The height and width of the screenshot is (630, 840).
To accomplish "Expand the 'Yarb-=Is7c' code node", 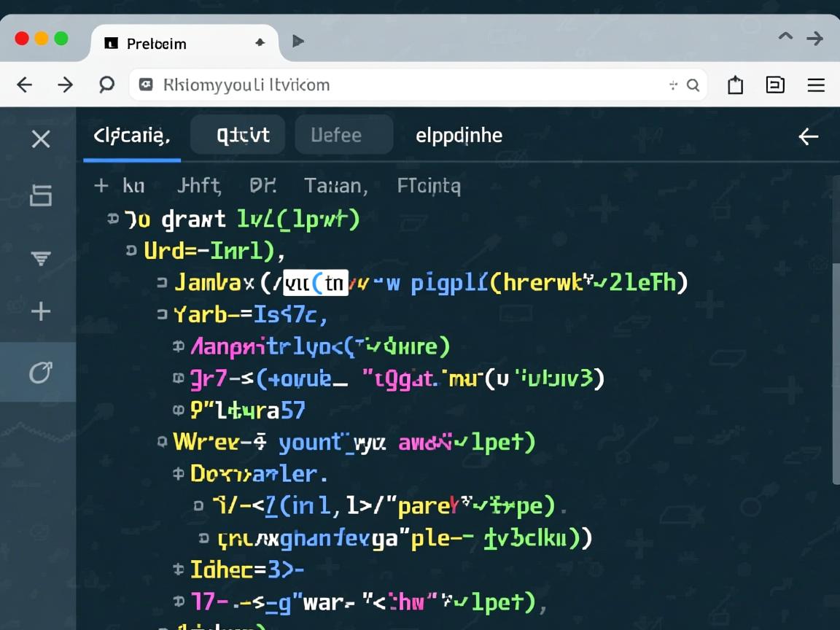I will (162, 315).
